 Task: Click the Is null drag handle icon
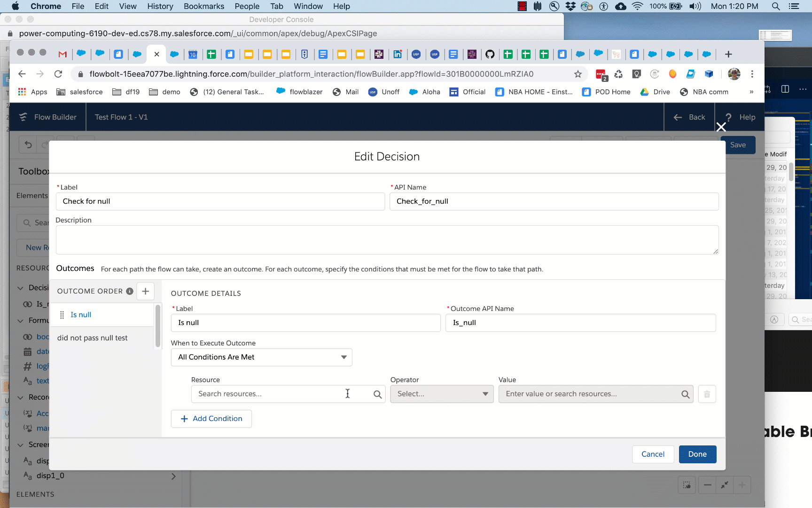(x=62, y=315)
